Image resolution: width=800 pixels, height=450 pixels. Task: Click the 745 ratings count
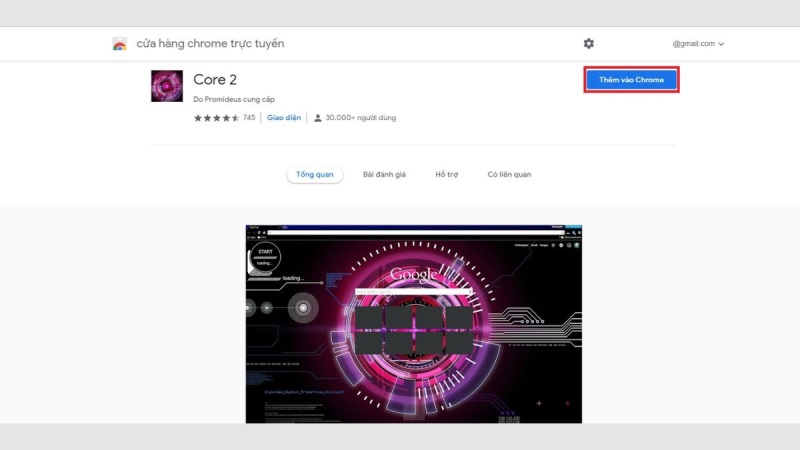tap(249, 118)
